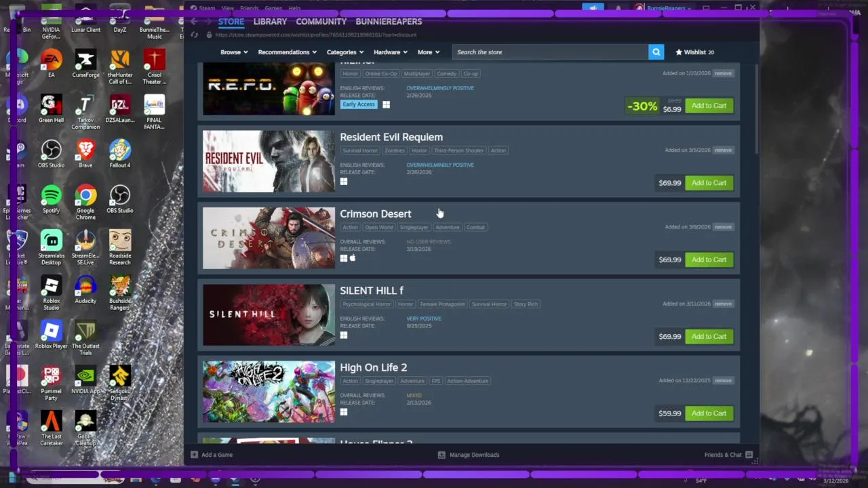
Task: Remove SILENT HILL f from wishlist
Action: [x=723, y=304]
